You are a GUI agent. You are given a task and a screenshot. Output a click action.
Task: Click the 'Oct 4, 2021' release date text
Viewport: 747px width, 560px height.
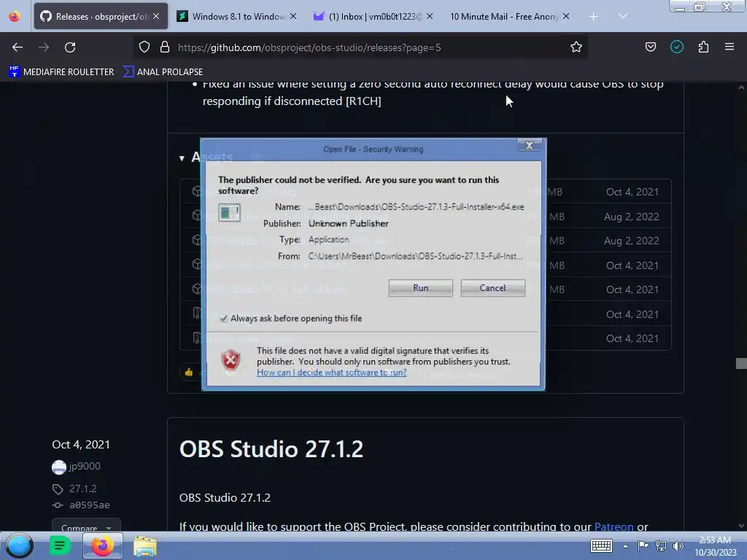pyautogui.click(x=81, y=444)
